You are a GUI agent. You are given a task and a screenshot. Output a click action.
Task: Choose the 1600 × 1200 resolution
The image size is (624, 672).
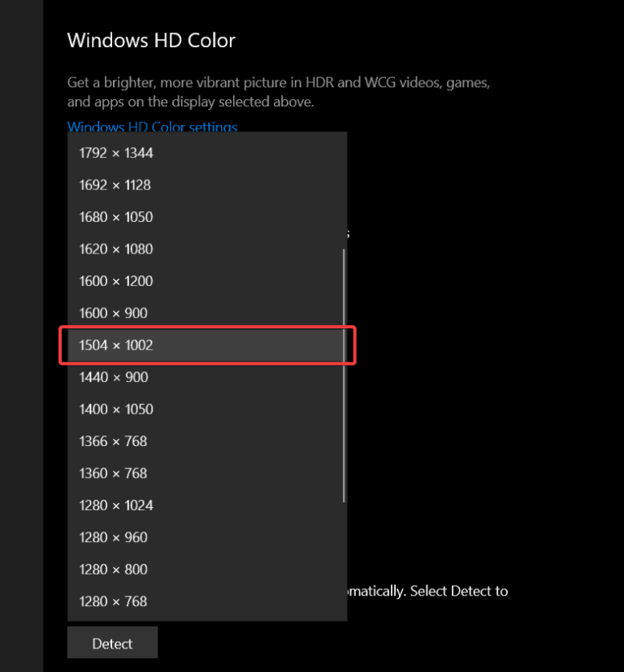click(116, 281)
